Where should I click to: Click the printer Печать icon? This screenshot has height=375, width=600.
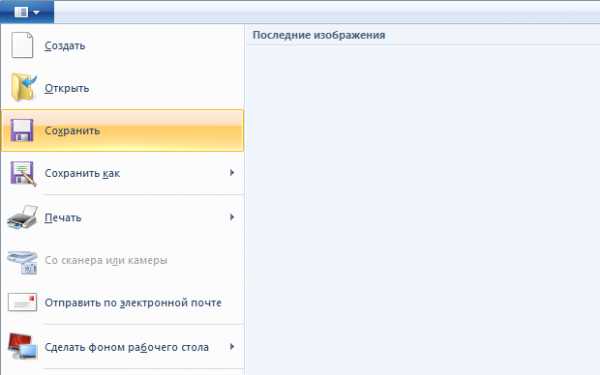point(23,217)
